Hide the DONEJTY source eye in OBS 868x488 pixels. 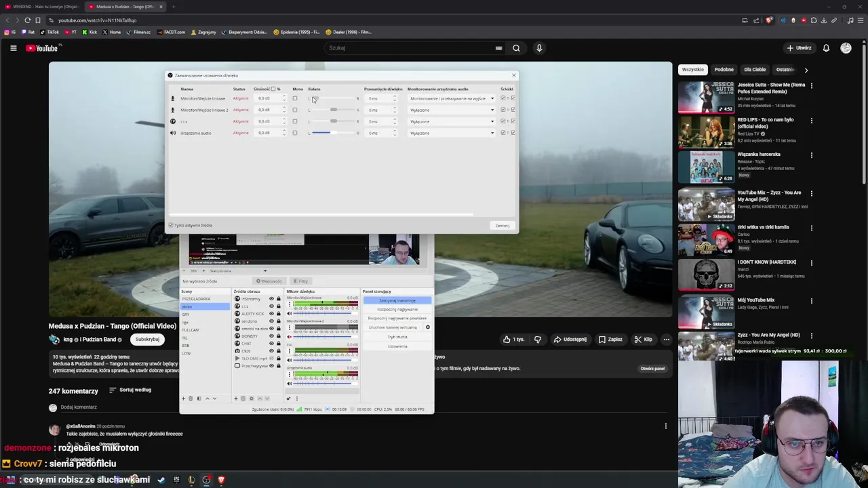[x=271, y=336]
